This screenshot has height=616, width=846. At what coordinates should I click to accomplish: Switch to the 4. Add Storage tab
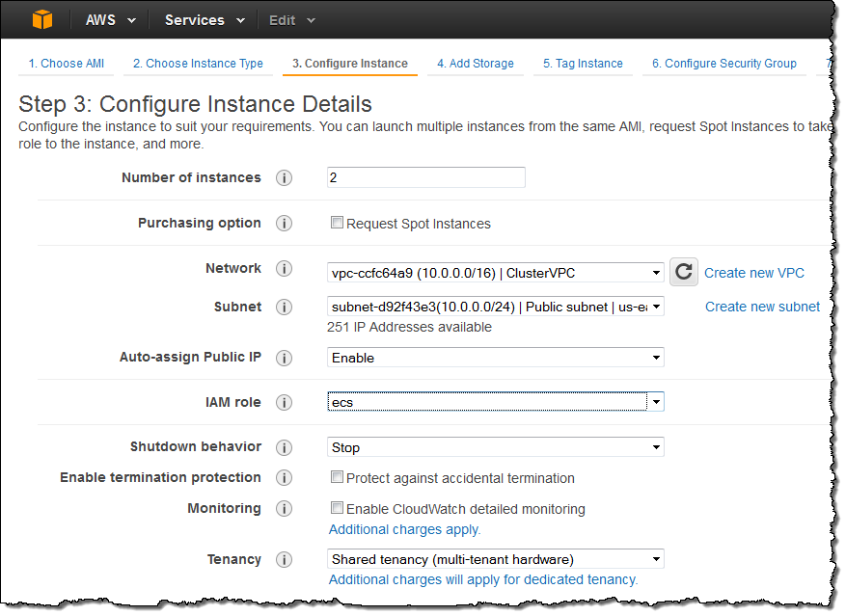475,64
